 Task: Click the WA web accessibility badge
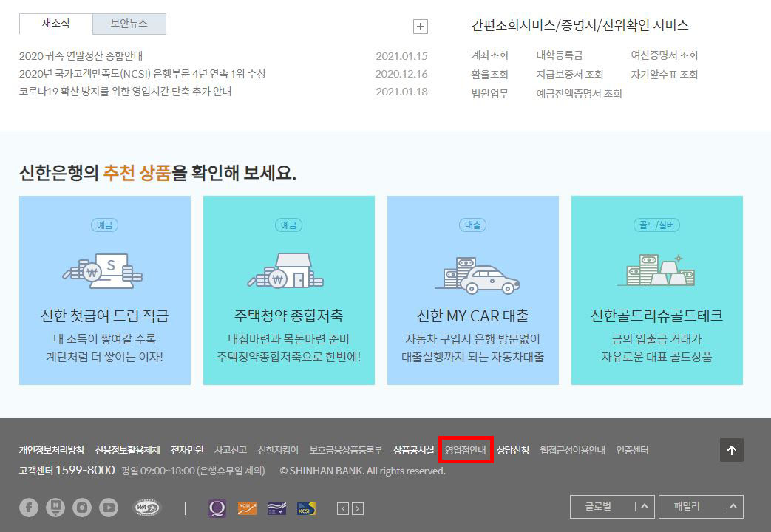click(147, 508)
